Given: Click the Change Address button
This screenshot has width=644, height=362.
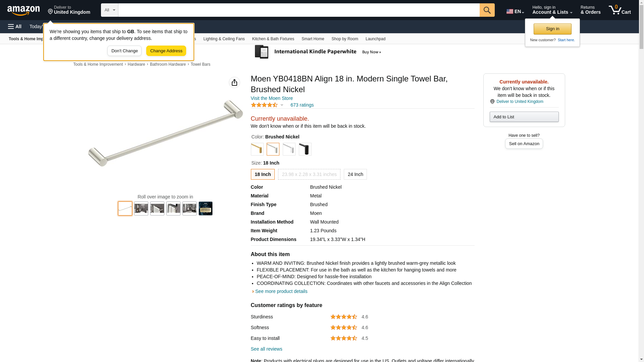Looking at the screenshot, I should [166, 51].
